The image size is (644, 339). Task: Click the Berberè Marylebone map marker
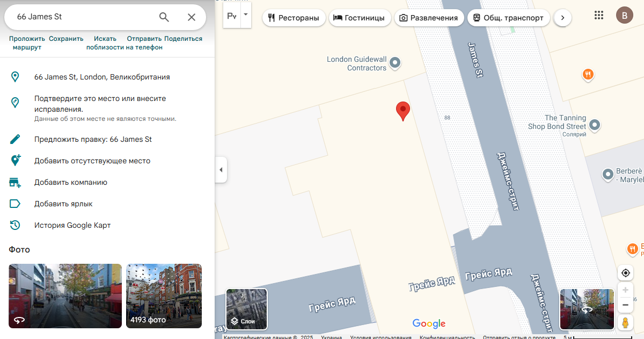coord(608,175)
